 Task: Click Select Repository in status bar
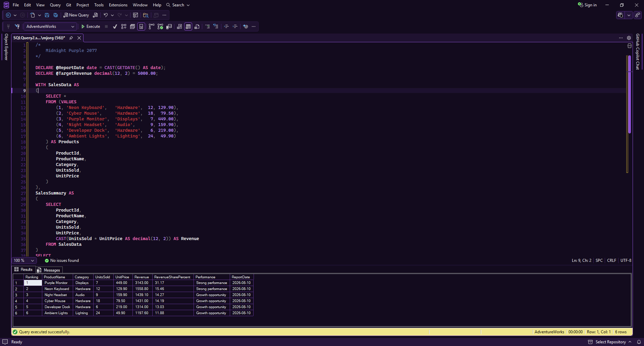[610, 342]
